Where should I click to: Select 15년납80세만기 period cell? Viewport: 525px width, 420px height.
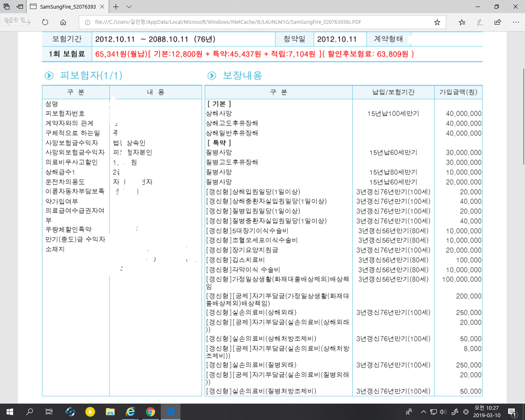coord(393,172)
